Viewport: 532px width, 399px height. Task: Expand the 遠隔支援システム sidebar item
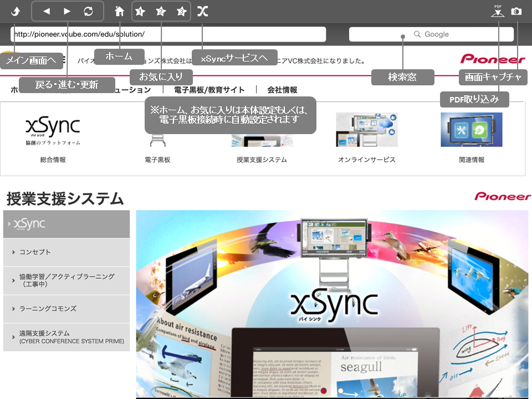pyautogui.click(x=66, y=337)
